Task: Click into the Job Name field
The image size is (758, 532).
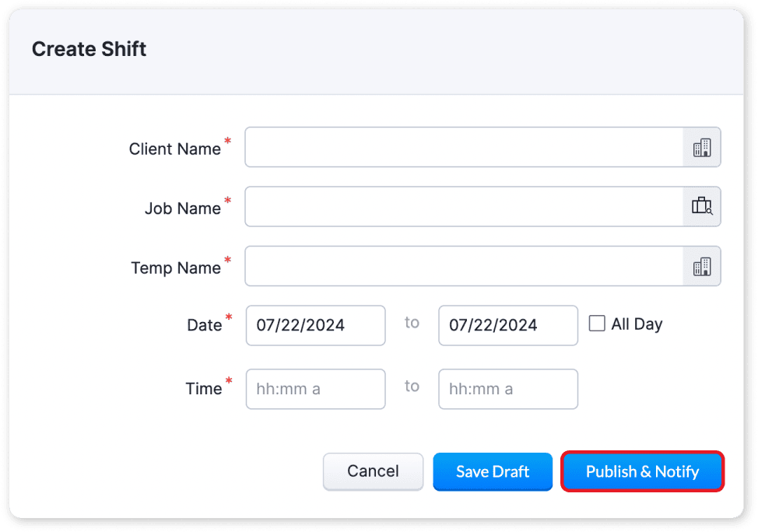Action: [464, 207]
